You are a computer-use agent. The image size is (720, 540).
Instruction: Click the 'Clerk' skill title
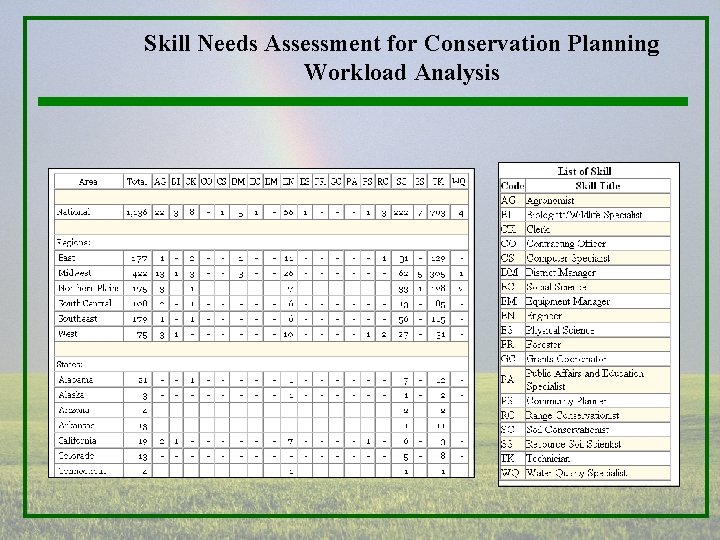(x=538, y=229)
